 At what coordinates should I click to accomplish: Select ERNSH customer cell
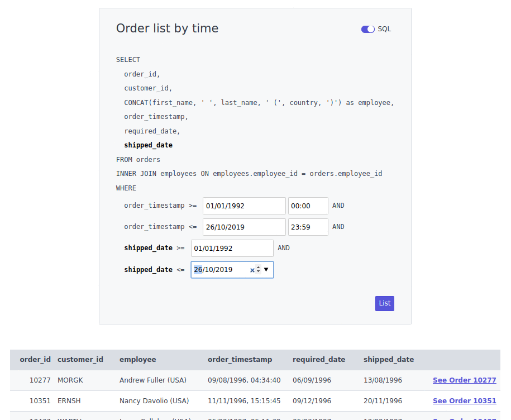tap(69, 401)
